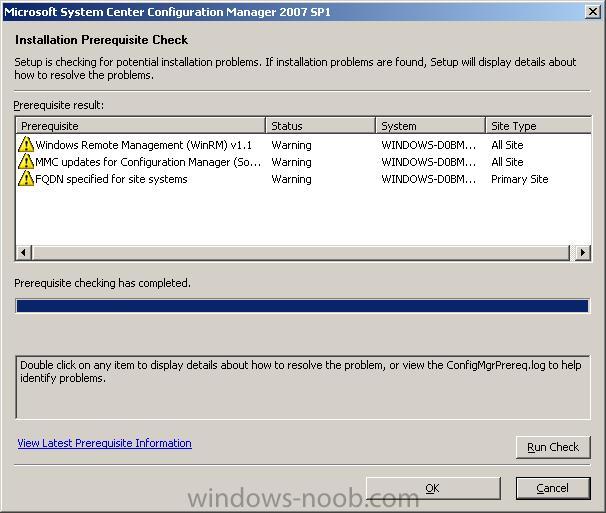Click the details description text box

coord(303,387)
